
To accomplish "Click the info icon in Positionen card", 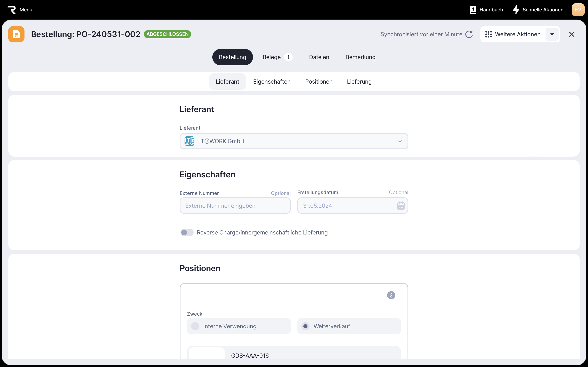I will [x=391, y=295].
